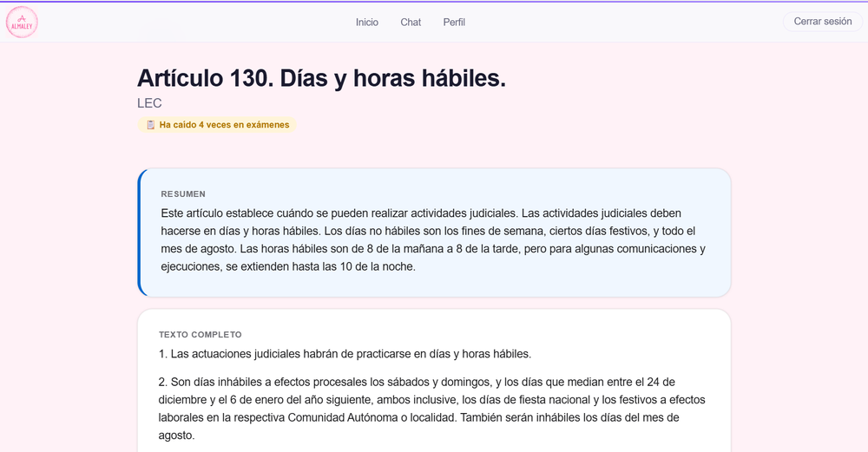This screenshot has width=868, height=452.
Task: Click the TEXTO COMPLETO section label
Action: (201, 335)
